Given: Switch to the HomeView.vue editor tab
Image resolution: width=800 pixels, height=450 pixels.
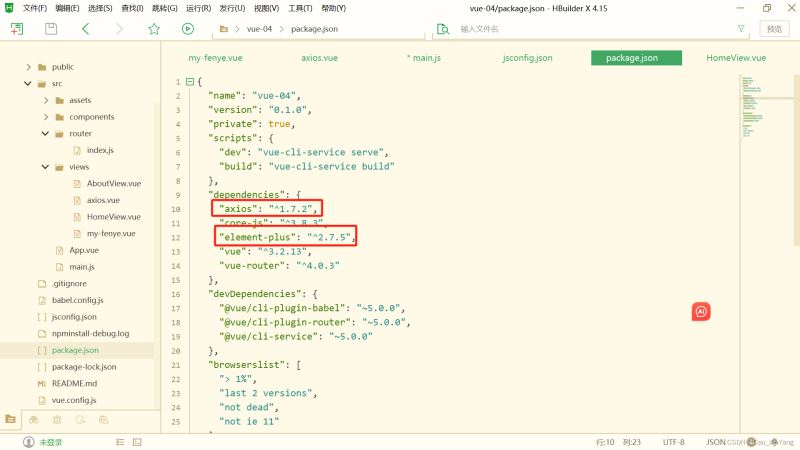Looking at the screenshot, I should tap(736, 58).
